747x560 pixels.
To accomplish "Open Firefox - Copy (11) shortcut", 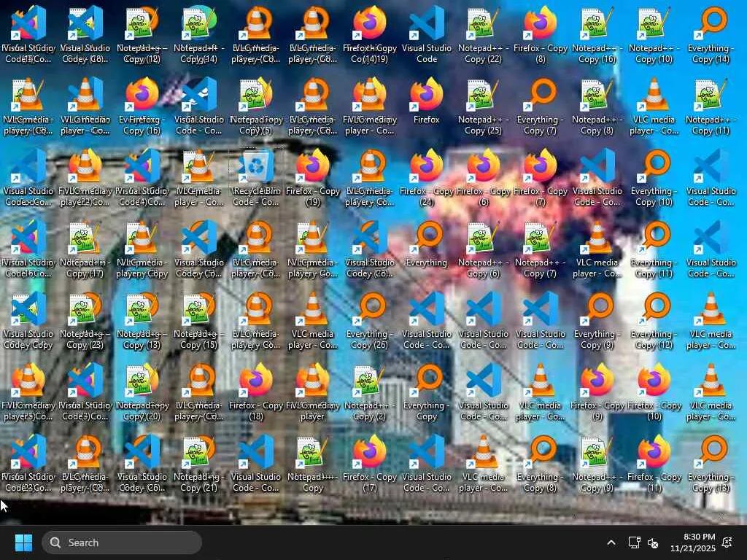I will [x=654, y=463].
